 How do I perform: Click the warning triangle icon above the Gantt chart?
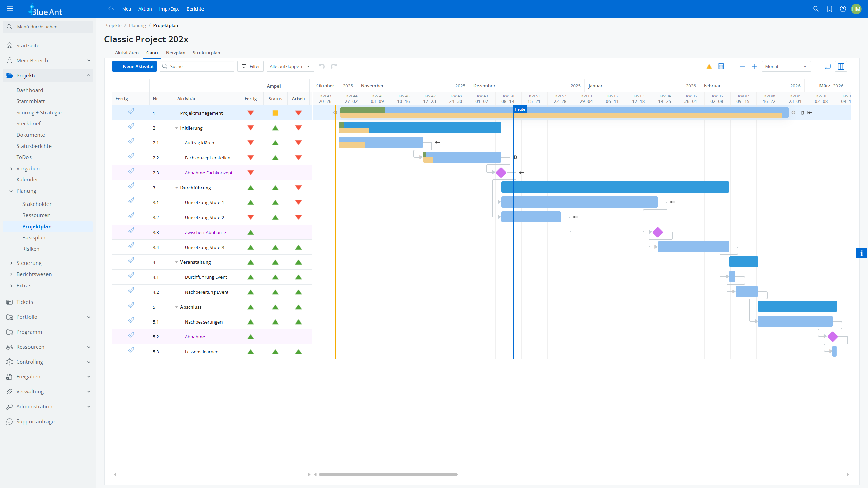coord(709,66)
